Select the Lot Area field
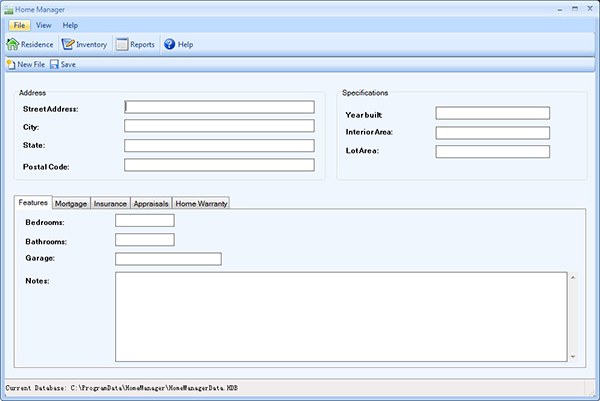600x401 pixels. pos(492,152)
